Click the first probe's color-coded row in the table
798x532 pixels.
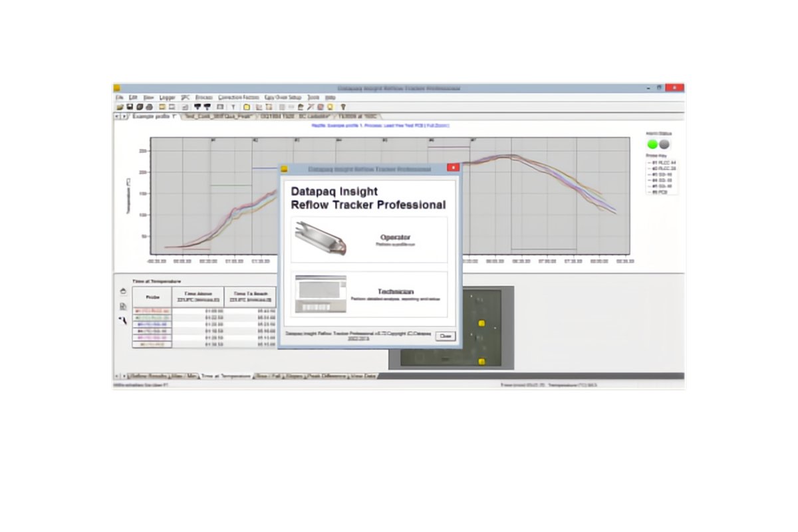(152, 311)
